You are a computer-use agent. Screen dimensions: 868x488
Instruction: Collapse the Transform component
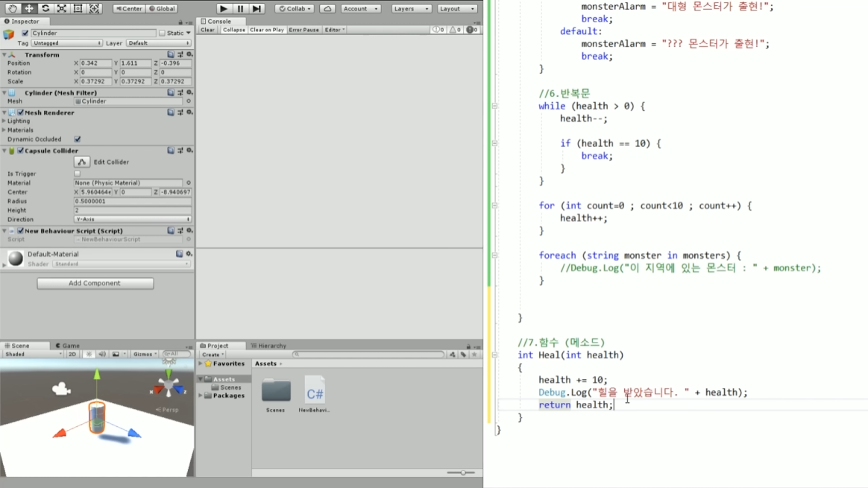[x=4, y=55]
